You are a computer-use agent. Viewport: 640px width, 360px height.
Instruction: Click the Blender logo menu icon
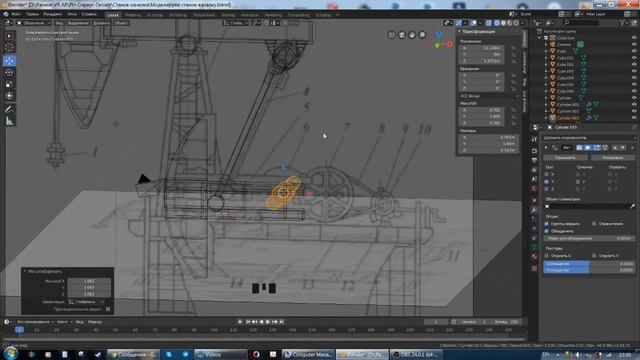click(x=6, y=14)
